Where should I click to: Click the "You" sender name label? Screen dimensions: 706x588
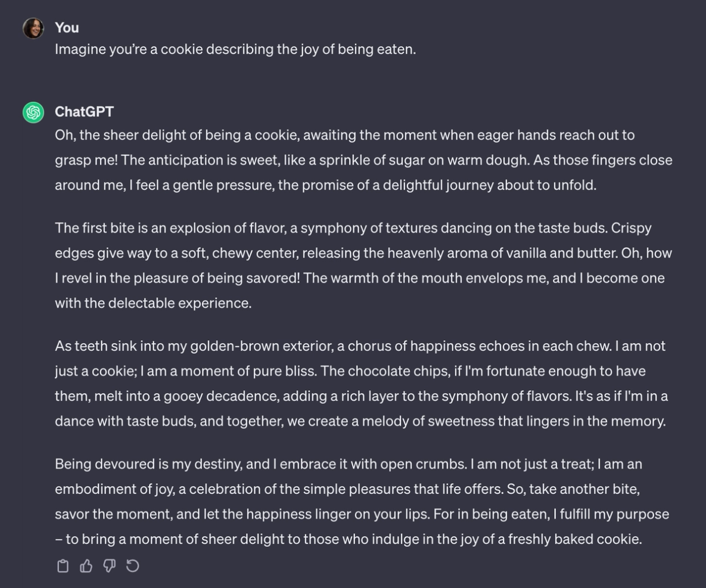(66, 27)
